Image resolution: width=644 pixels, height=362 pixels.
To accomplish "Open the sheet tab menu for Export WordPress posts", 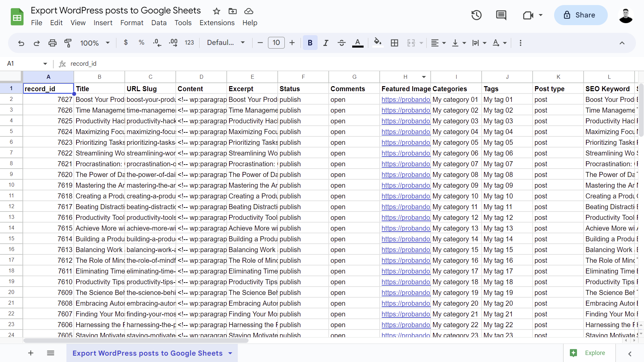I will pos(230,353).
